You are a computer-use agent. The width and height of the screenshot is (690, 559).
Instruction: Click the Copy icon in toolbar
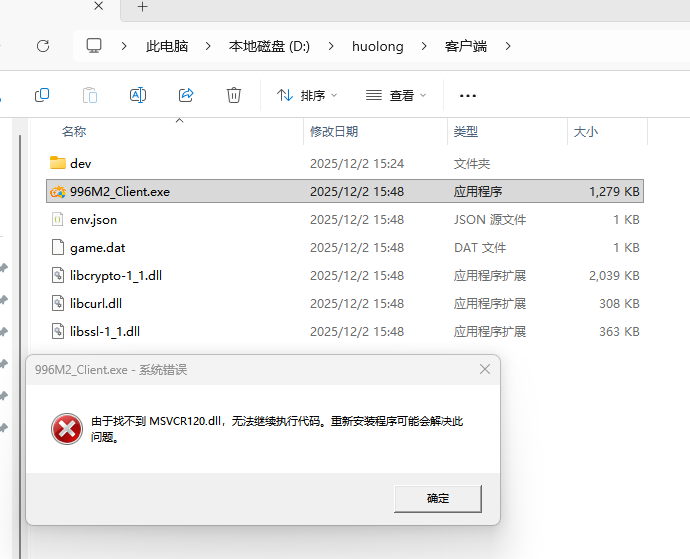tap(42, 95)
